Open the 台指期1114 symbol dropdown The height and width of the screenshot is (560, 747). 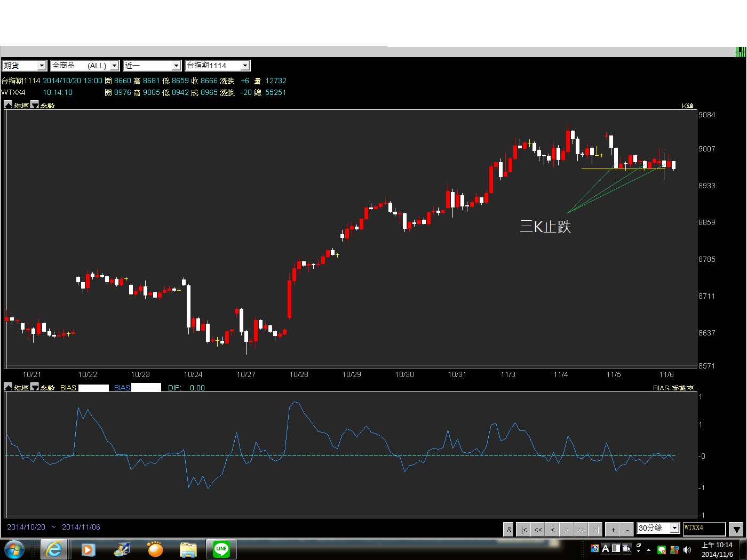tap(217, 66)
